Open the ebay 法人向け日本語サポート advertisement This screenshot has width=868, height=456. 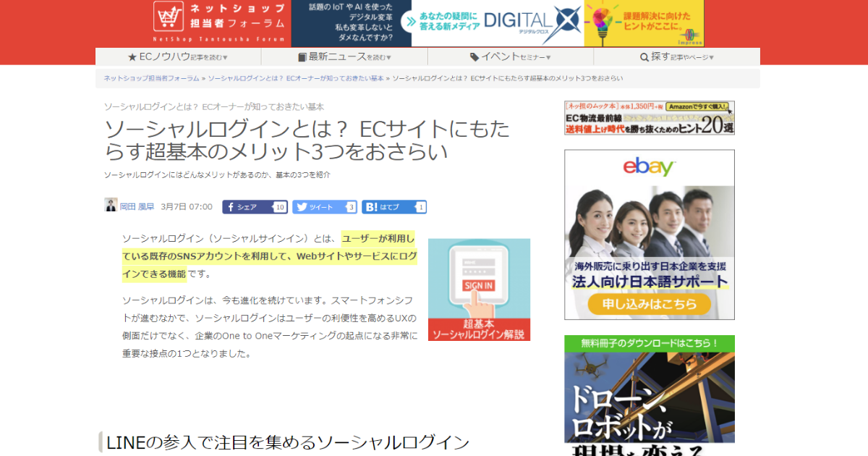pos(650,235)
